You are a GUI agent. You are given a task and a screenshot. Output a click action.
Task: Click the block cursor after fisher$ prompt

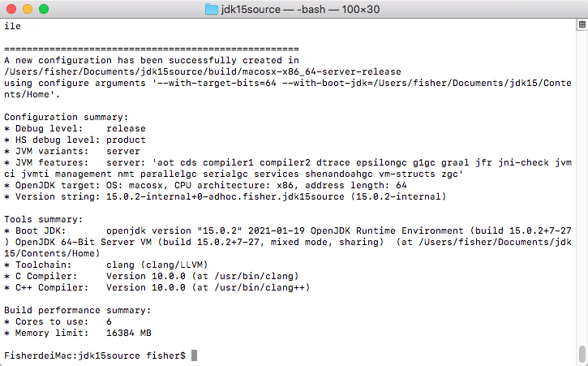click(x=195, y=355)
